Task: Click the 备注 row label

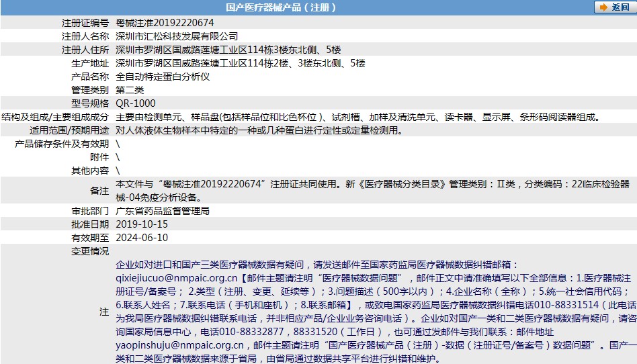Action: (x=99, y=191)
